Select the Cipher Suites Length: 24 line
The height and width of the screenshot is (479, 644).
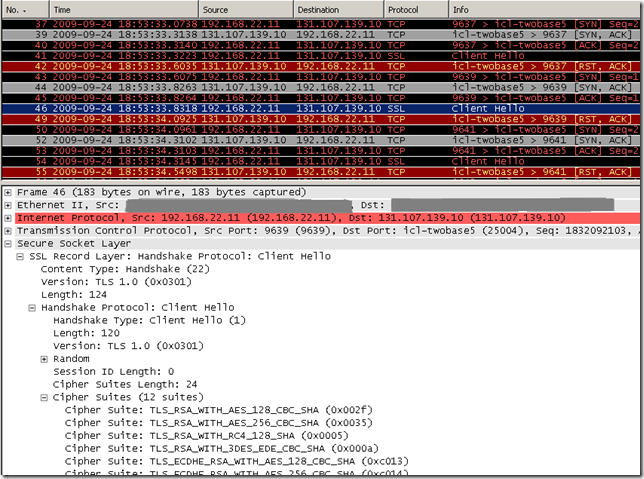tap(125, 385)
